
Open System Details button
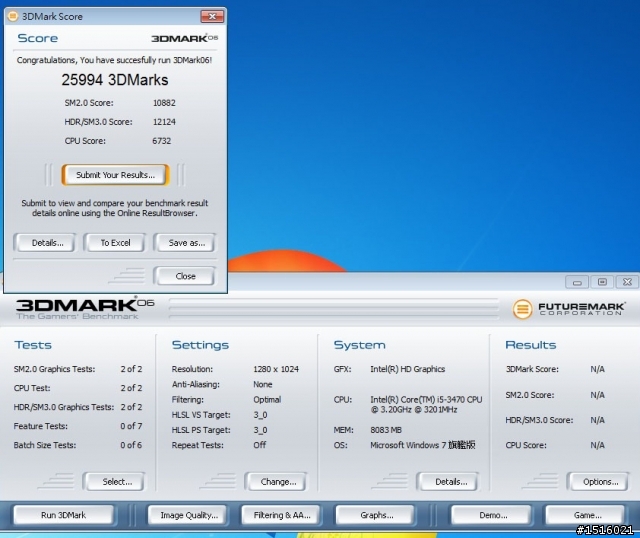(x=448, y=482)
